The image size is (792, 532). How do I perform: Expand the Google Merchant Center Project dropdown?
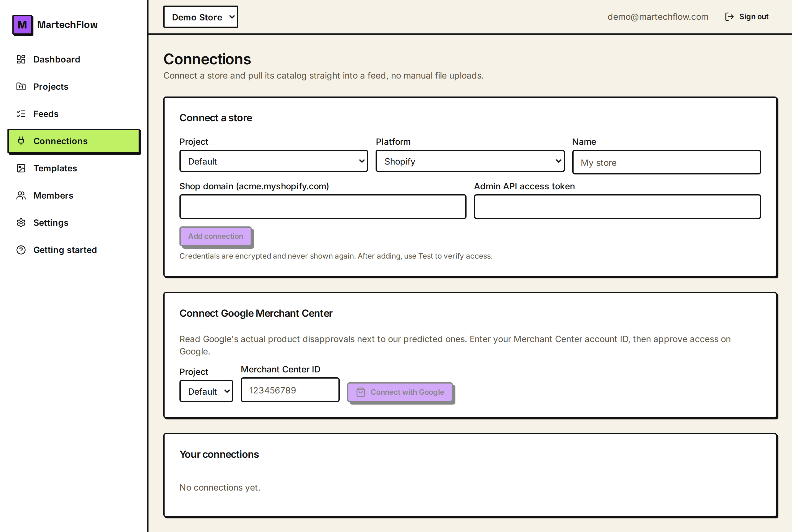click(x=206, y=391)
